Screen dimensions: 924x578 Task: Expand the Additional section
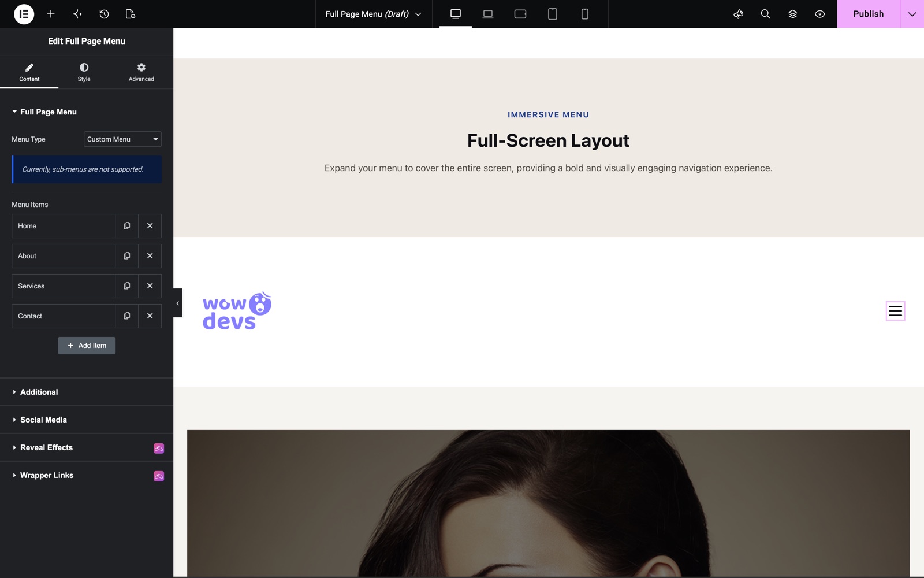tap(87, 392)
